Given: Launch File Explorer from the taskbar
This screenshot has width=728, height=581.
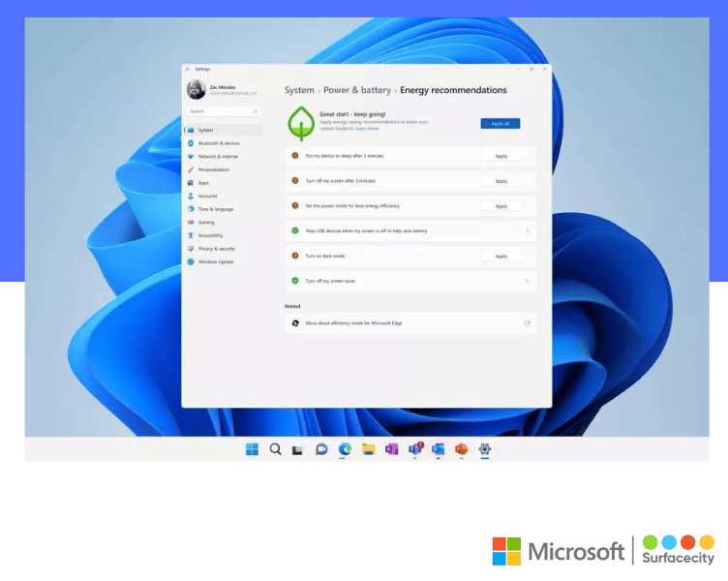Looking at the screenshot, I should [369, 449].
